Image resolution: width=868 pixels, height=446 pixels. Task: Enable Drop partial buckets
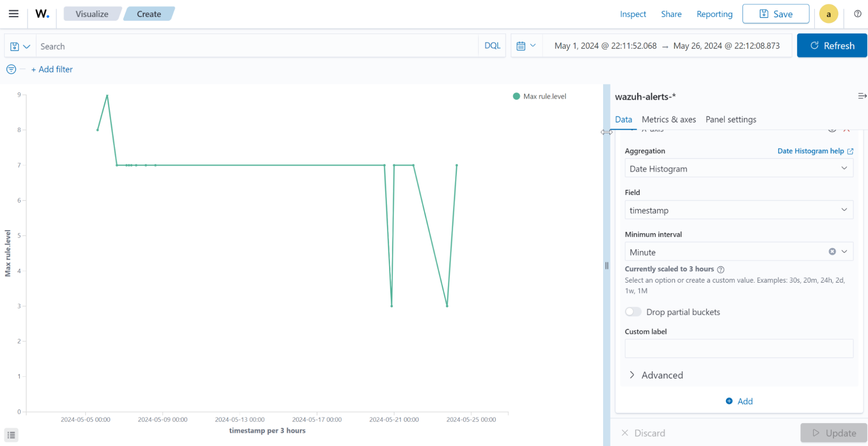(x=633, y=312)
